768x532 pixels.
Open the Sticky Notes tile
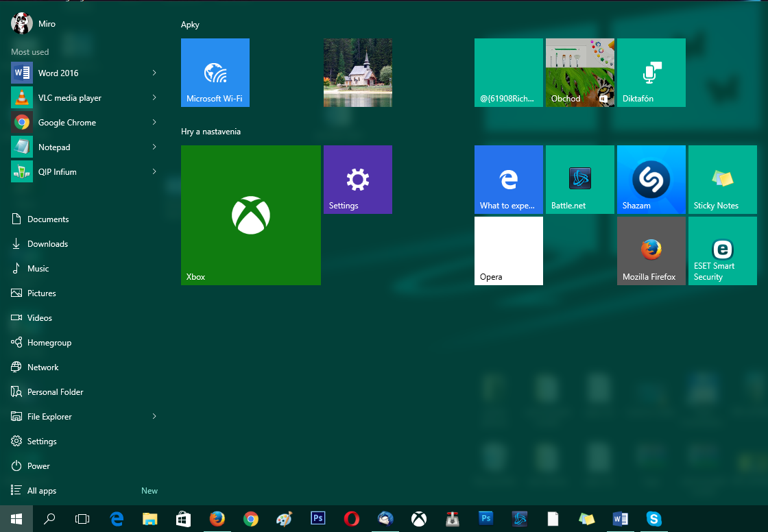point(723,180)
